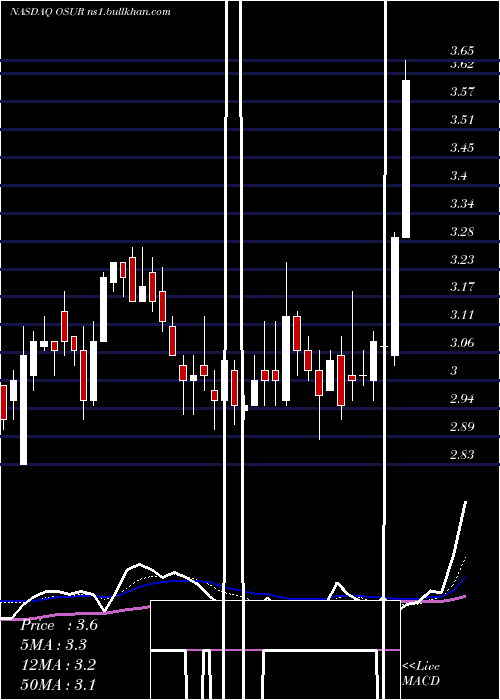Click the 3.51 price axis label
Screen dimensions: 500x700
pyautogui.click(x=462, y=120)
